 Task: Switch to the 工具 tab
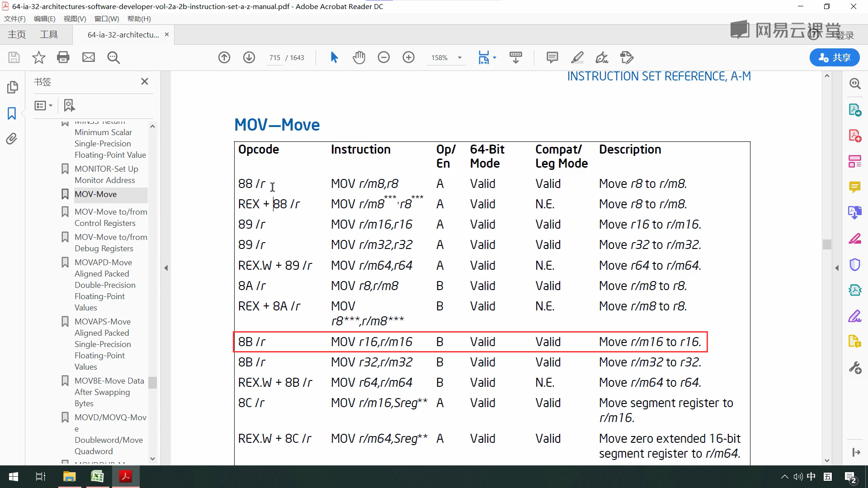click(x=49, y=34)
